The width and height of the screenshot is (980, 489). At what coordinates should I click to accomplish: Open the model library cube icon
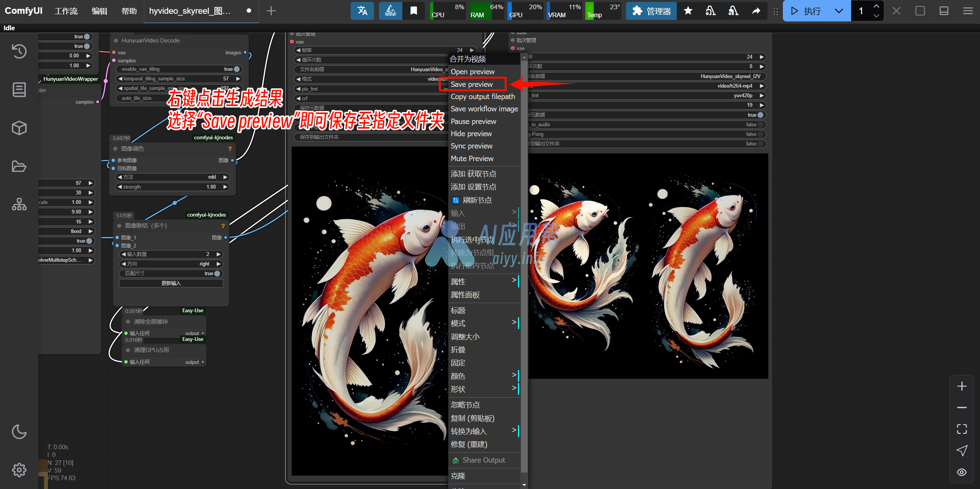click(x=19, y=128)
